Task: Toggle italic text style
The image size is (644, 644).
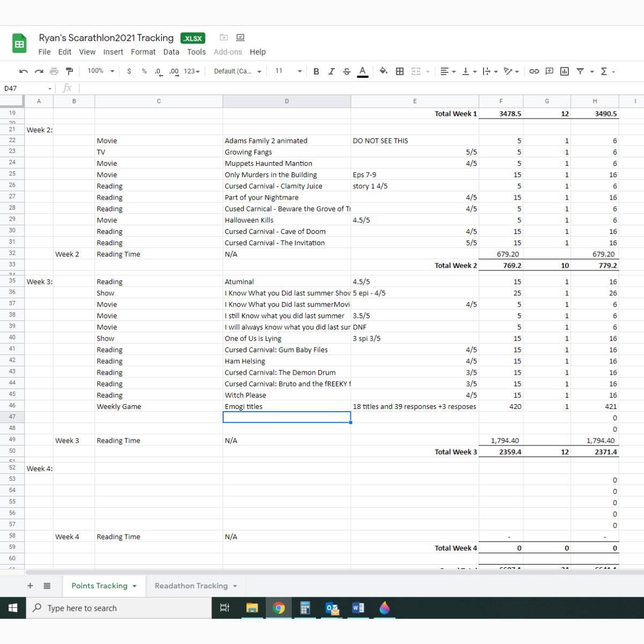Action: tap(331, 71)
